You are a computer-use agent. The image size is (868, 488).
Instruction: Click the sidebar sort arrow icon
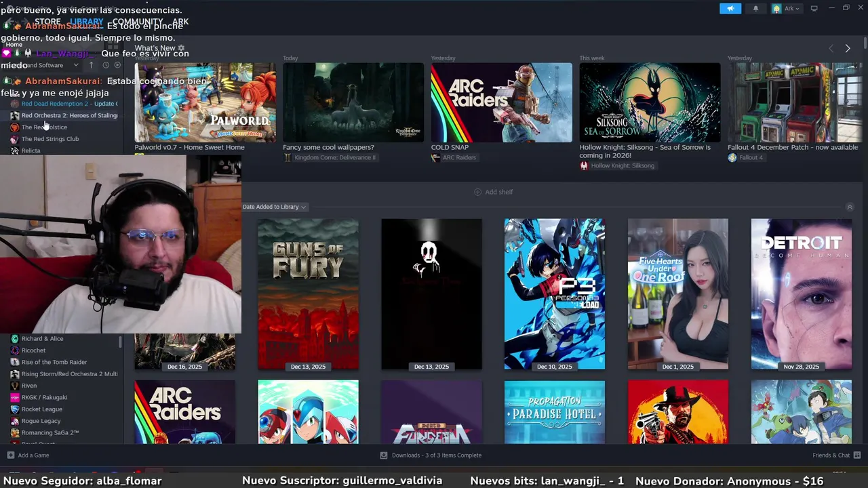point(91,65)
